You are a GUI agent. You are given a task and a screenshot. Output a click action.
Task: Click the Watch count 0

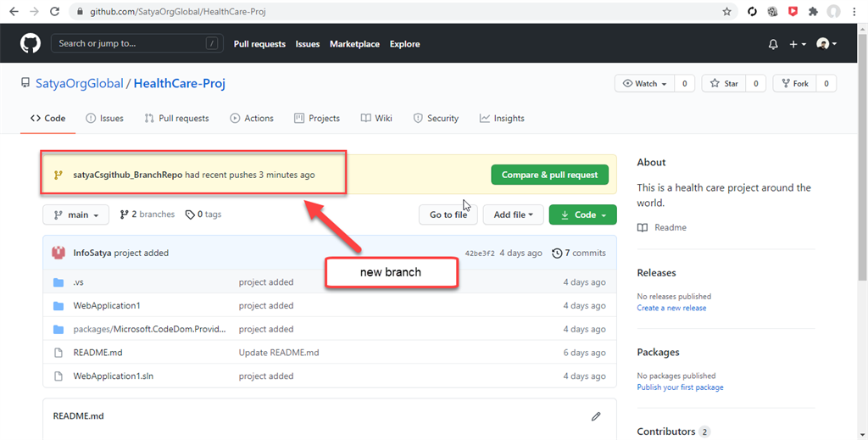[685, 84]
